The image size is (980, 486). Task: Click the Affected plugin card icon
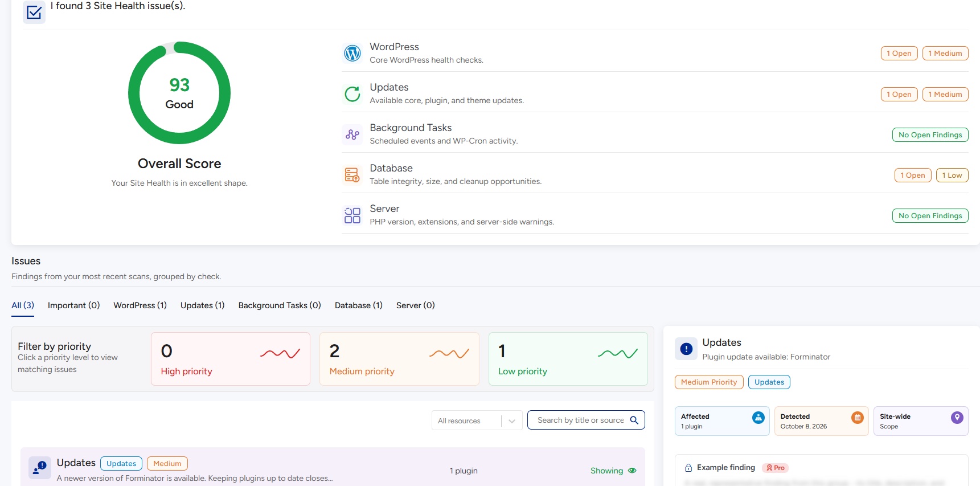(758, 418)
